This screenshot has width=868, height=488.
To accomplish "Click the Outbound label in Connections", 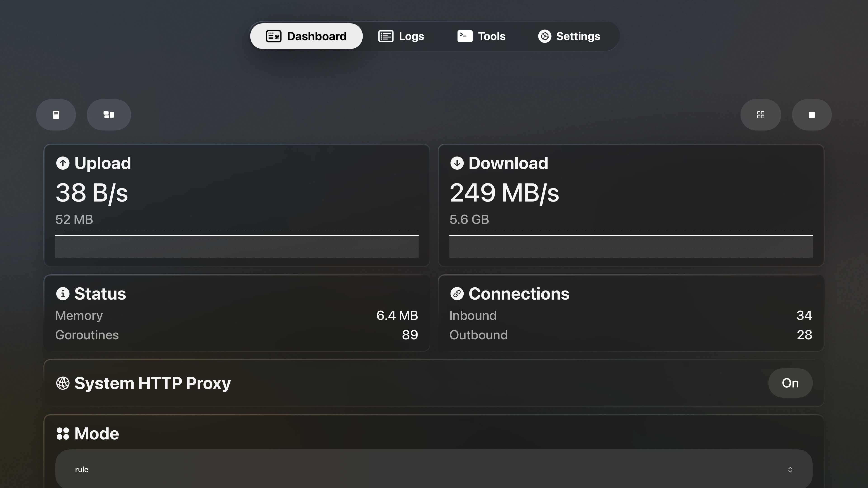I will 479,335.
